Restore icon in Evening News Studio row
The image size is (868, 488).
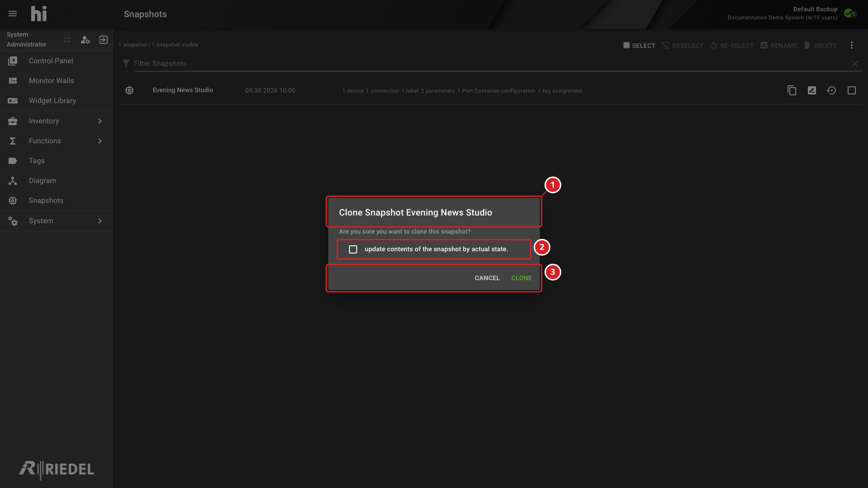pos(831,90)
